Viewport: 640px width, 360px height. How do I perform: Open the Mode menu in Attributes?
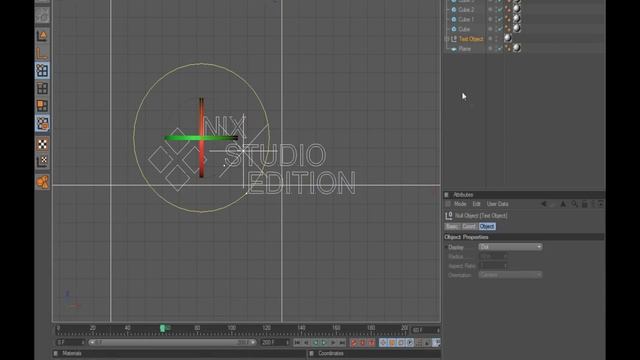[460, 204]
